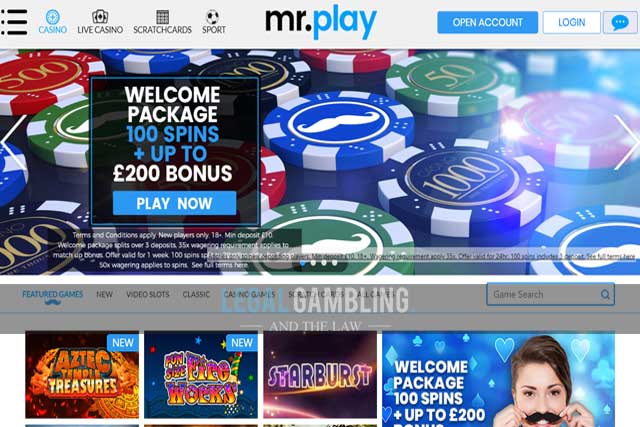640x427 pixels.
Task: Switch to the New games tab
Action: (x=104, y=294)
